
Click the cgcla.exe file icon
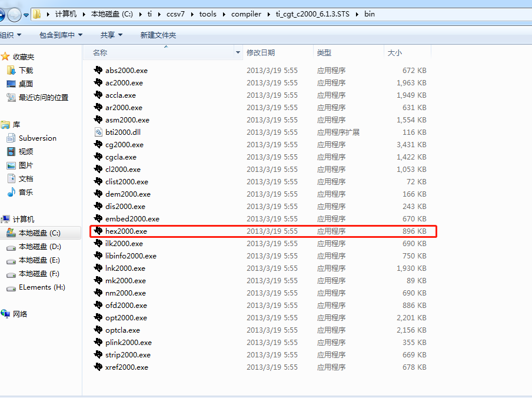(x=98, y=157)
